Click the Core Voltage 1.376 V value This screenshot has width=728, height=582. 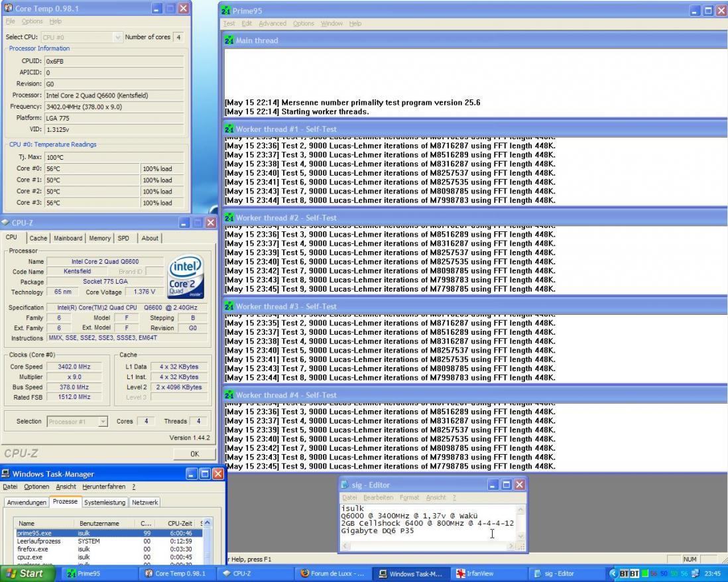tap(145, 292)
